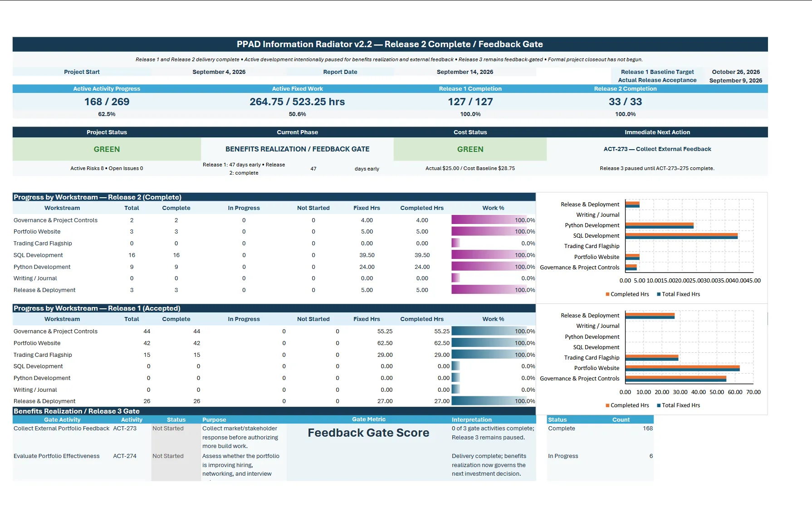Select the Release 2 (Complete) workstream section header
The width and height of the screenshot is (812, 526).
point(274,197)
